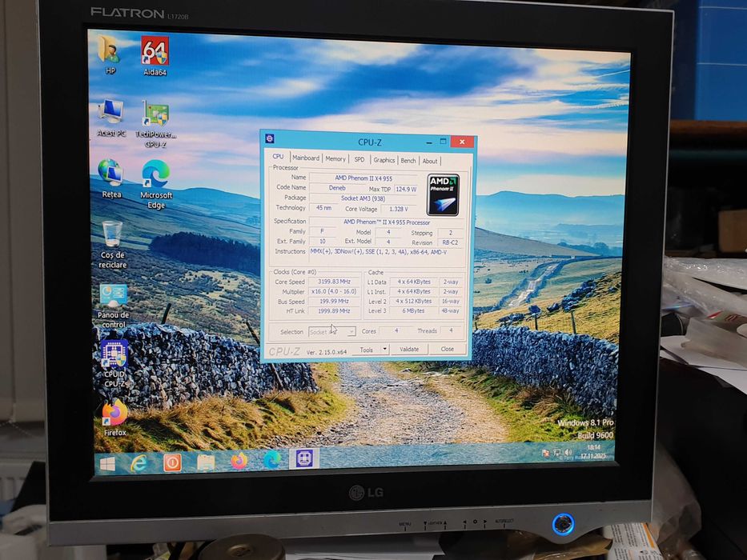
Task: Open the Socket selection dropdown
Action: (x=332, y=331)
